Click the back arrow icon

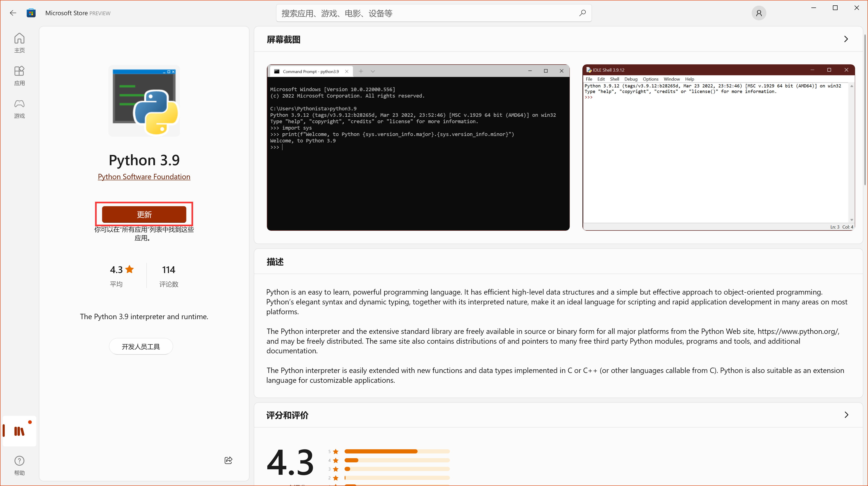click(13, 13)
